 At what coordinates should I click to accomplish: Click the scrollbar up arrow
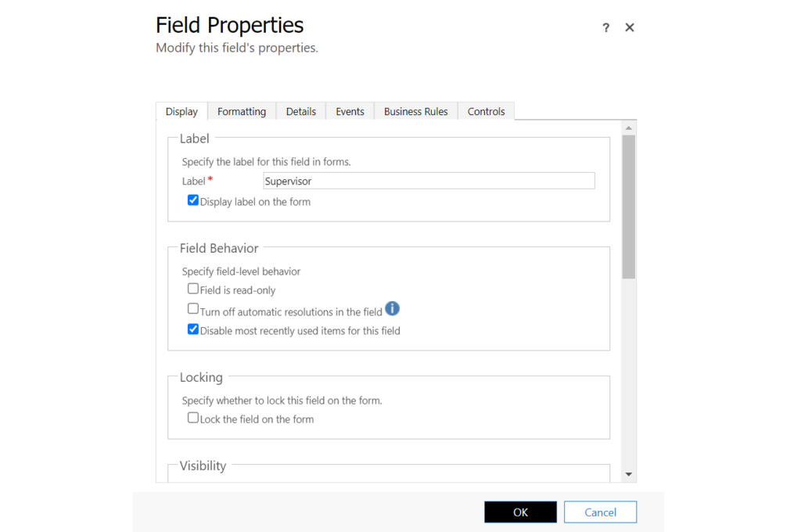point(630,126)
